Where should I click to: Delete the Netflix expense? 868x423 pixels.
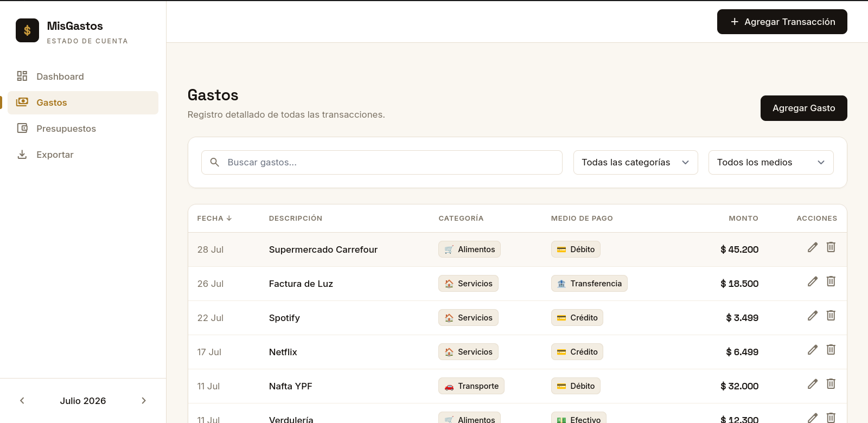(x=831, y=350)
